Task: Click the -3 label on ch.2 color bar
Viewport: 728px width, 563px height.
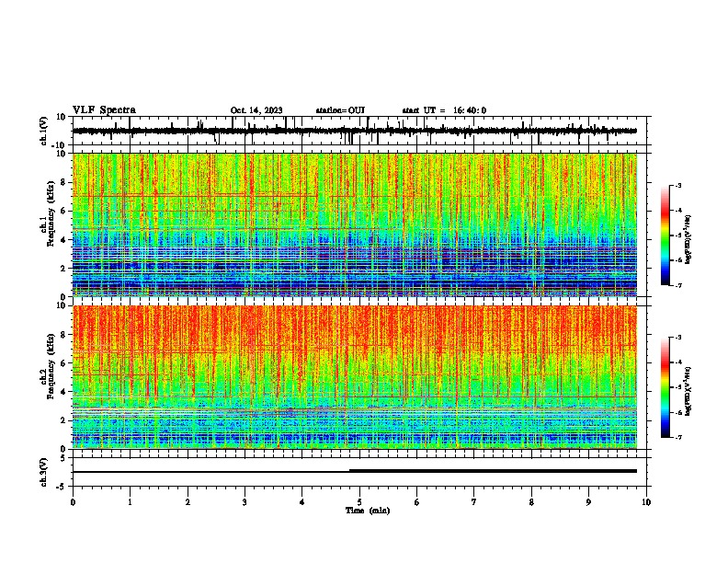Action: (677, 338)
